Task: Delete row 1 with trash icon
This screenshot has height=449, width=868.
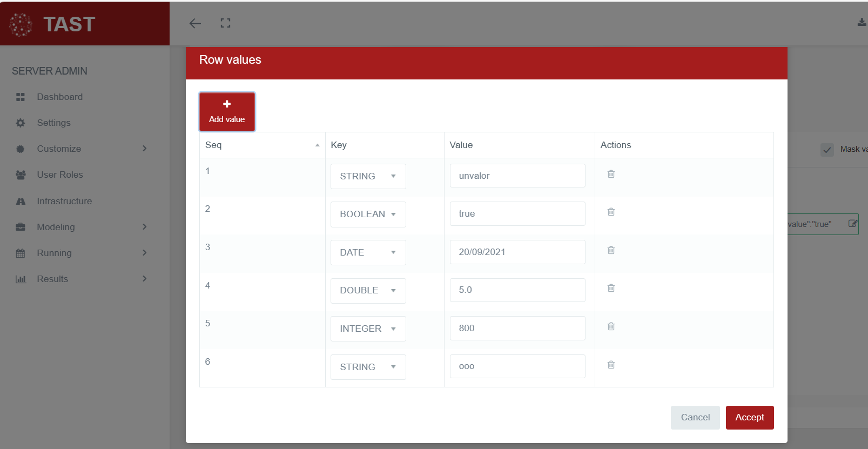Action: pos(611,174)
